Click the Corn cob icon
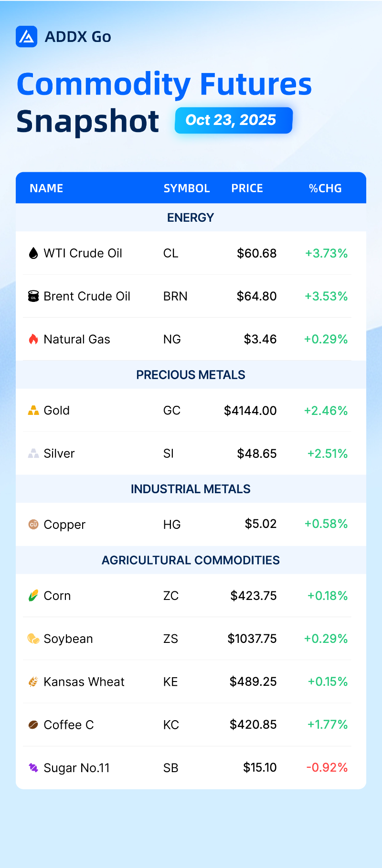This screenshot has height=868, width=382. tap(33, 596)
